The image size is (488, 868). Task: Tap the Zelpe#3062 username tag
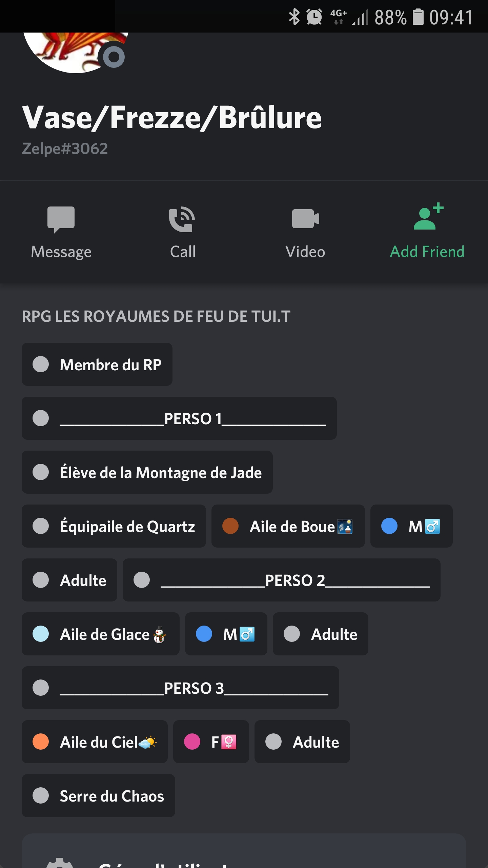click(65, 149)
